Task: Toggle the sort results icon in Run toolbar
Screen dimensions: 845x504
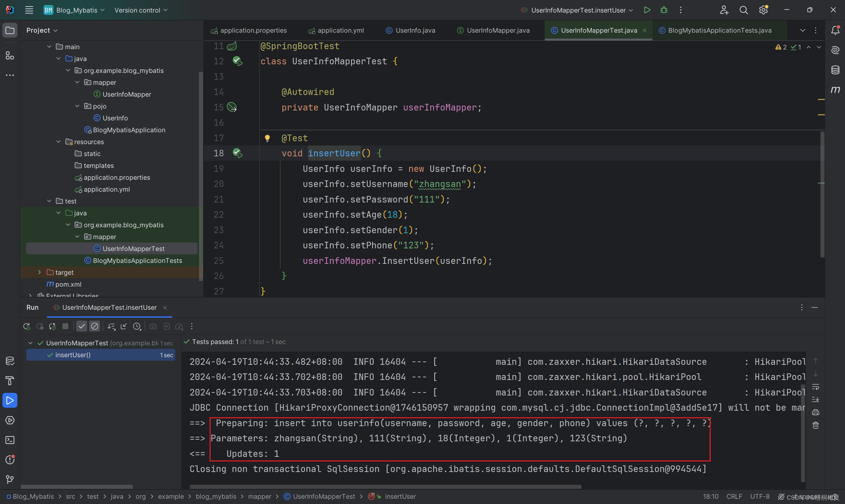Action: coord(111,327)
